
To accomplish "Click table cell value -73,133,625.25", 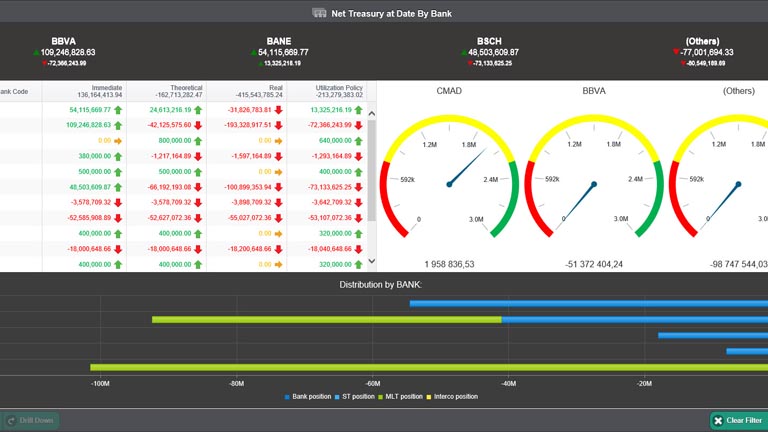I will [x=330, y=187].
